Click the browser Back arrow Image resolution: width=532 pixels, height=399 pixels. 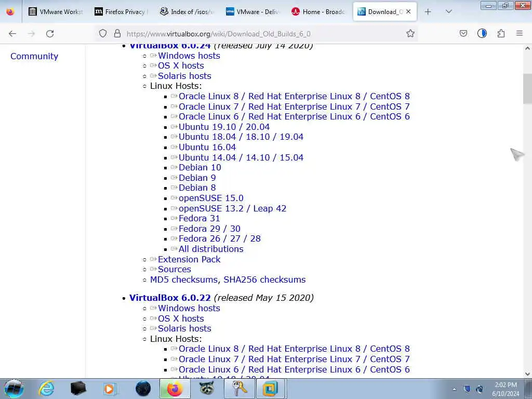(x=12, y=34)
